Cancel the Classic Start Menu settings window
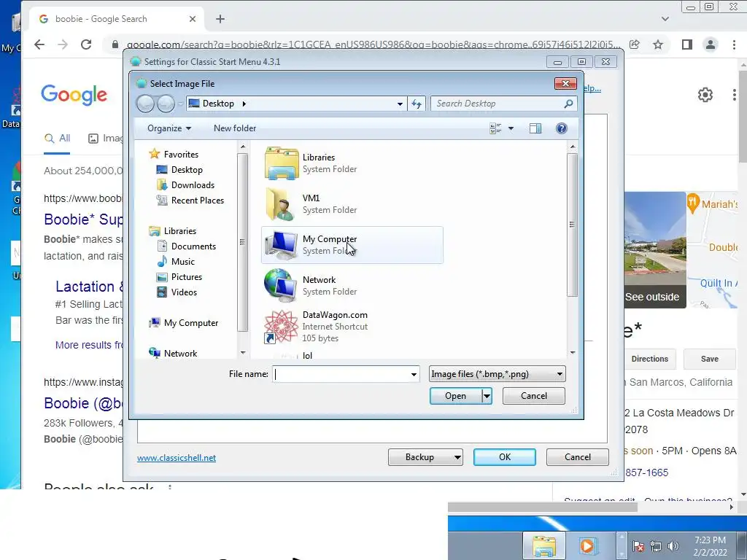This screenshot has width=747, height=560. click(x=578, y=457)
